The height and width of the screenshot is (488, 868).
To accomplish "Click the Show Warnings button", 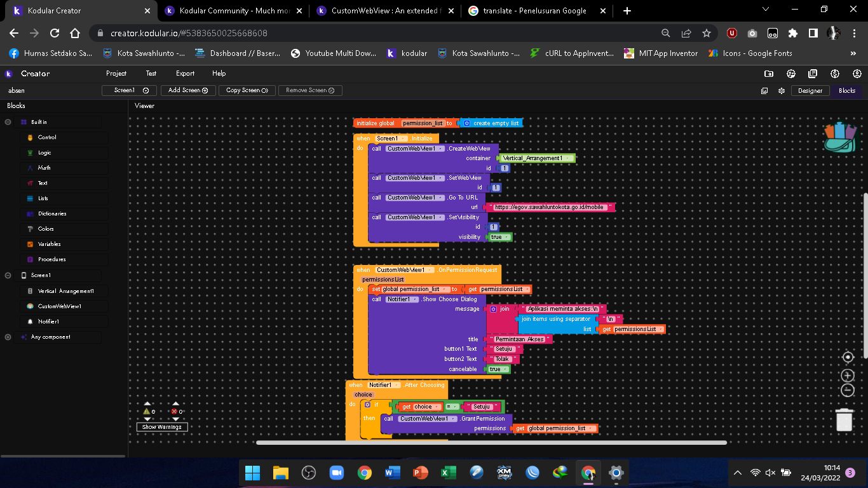I will pyautogui.click(x=161, y=427).
